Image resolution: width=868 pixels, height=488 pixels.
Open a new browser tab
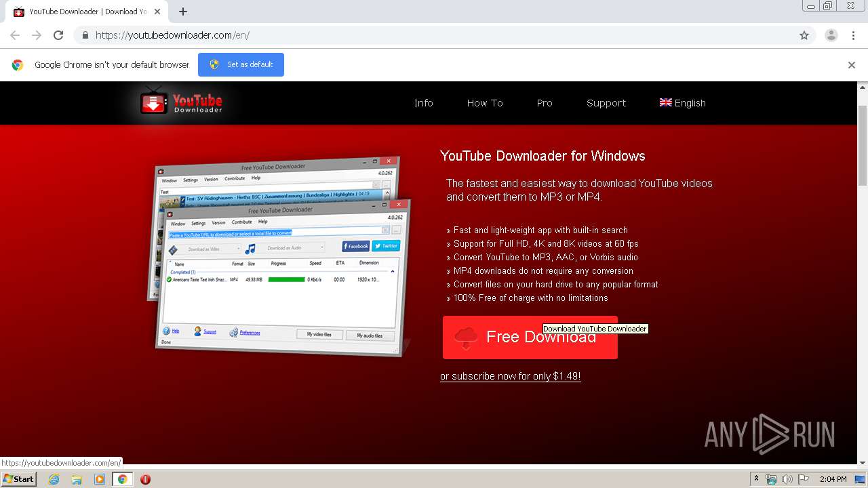point(183,12)
